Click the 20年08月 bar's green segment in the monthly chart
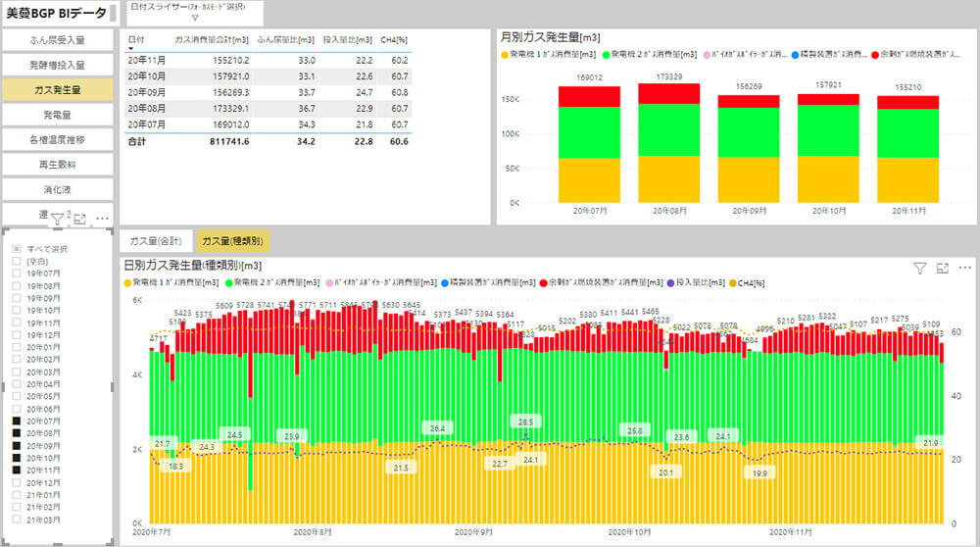Image resolution: width=980 pixels, height=547 pixels. point(668,129)
